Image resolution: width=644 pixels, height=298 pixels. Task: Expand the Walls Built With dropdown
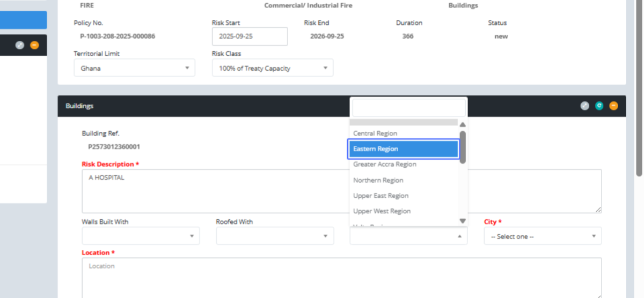tap(141, 236)
